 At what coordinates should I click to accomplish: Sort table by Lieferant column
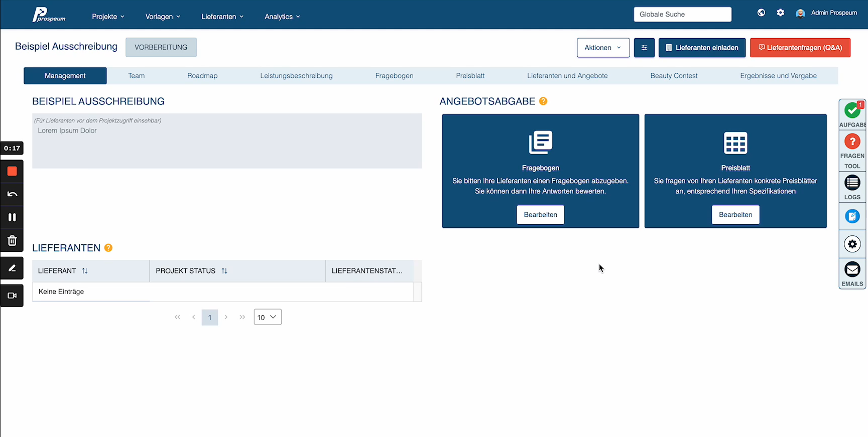pyautogui.click(x=85, y=271)
